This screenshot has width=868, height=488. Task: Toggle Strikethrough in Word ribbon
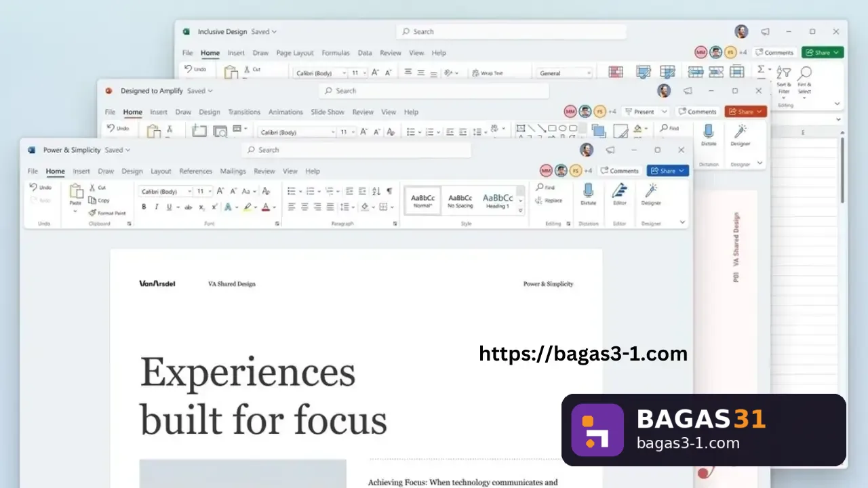(x=188, y=207)
